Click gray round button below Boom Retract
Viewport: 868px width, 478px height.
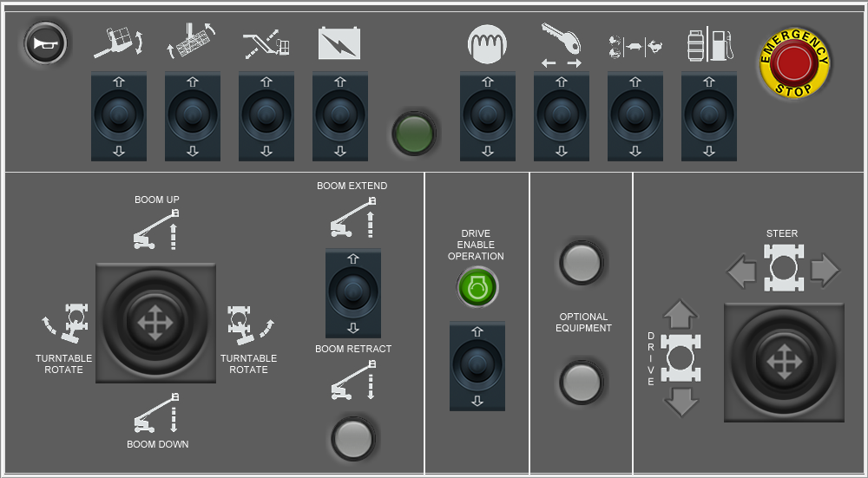[x=353, y=439]
